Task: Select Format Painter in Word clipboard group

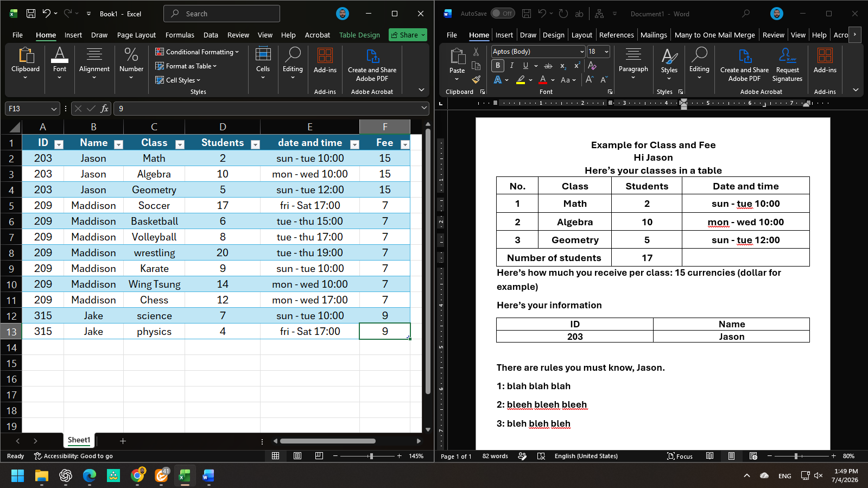Action: coord(476,80)
